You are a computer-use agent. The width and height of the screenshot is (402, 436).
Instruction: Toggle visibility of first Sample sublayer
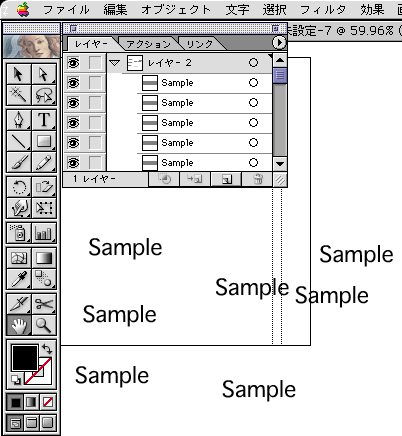pos(74,83)
